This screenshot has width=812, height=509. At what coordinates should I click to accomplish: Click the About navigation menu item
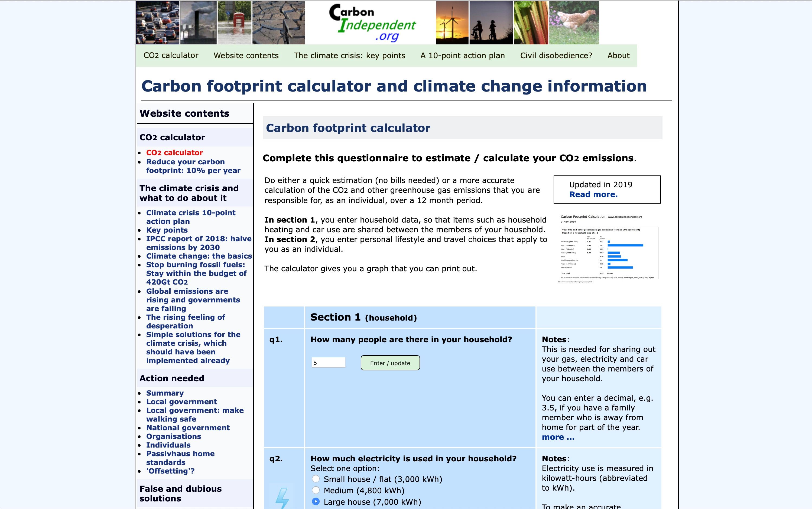[x=619, y=55]
